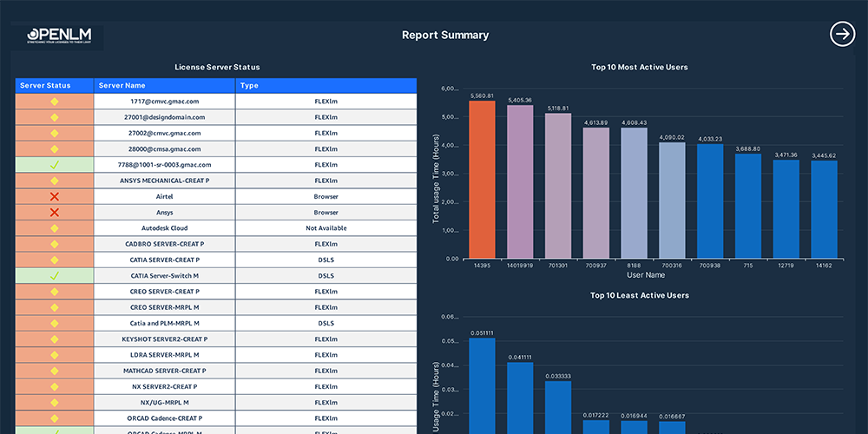Click green checkmark for CATIA Server-Switch M
The width and height of the screenshot is (868, 434).
(54, 276)
